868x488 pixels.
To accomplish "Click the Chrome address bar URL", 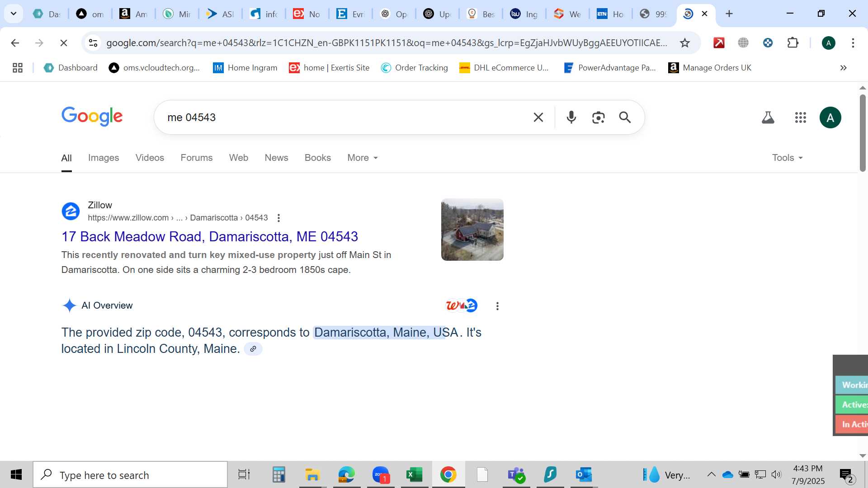I will (x=387, y=43).
